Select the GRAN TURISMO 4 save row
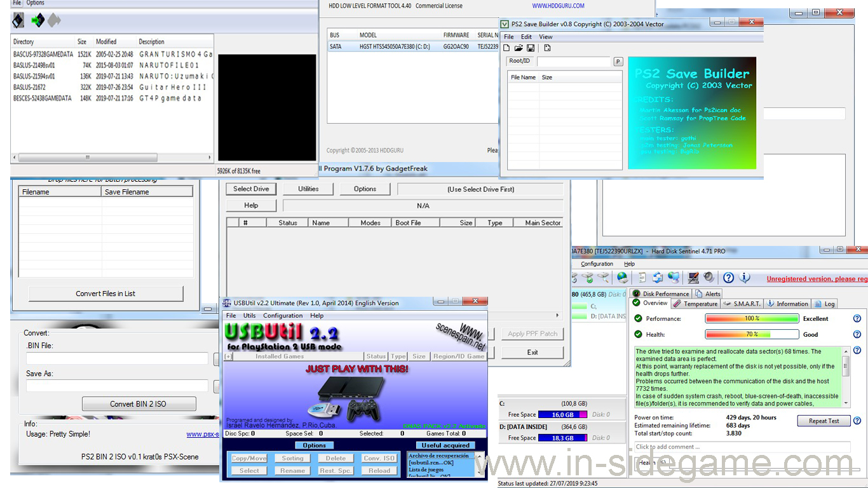Screen dimensions: 868x488 pos(112,55)
